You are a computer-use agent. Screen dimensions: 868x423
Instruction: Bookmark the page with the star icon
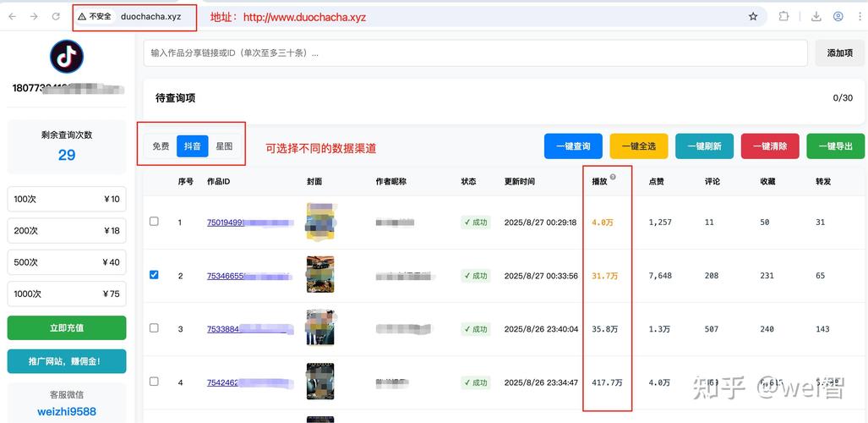(x=753, y=16)
